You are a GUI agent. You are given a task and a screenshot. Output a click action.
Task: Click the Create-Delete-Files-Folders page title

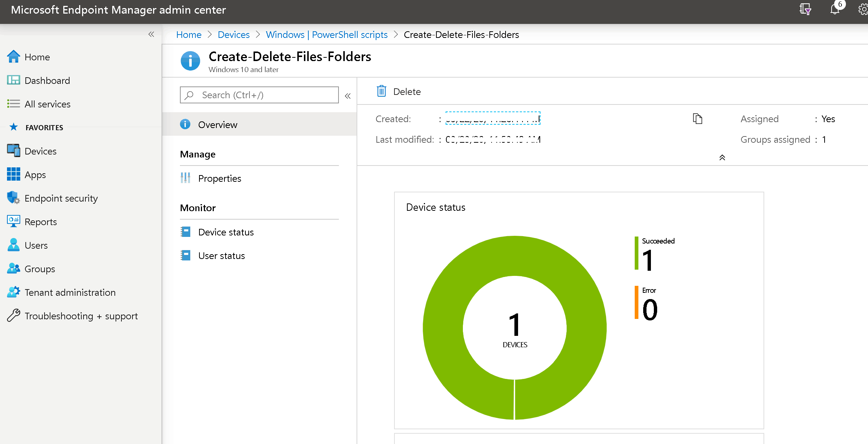[290, 57]
